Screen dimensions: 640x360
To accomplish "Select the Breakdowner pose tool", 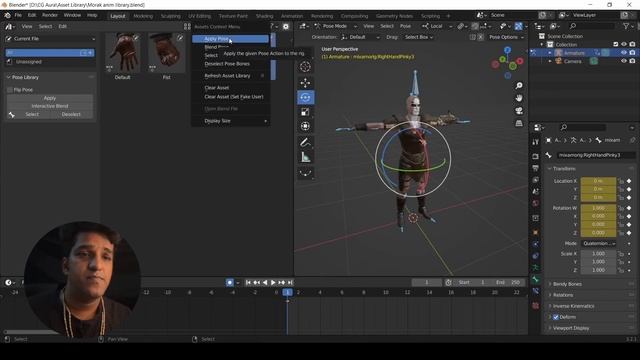I will 305,173.
